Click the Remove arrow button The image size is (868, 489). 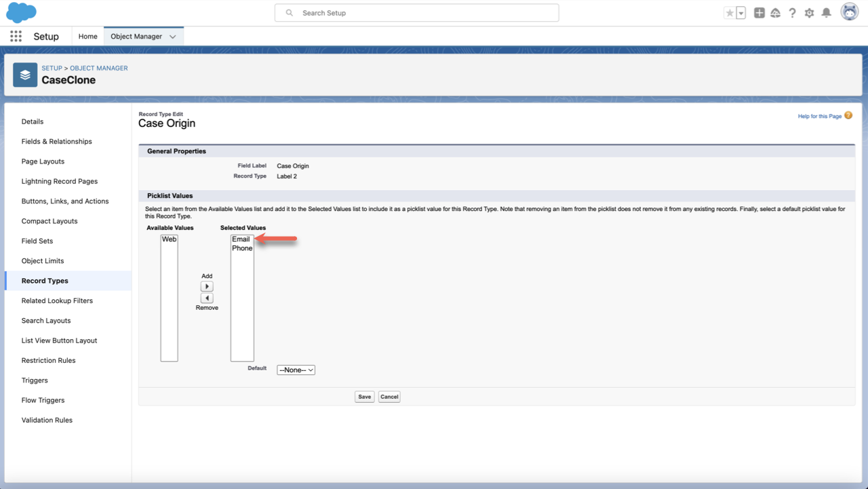[207, 298]
